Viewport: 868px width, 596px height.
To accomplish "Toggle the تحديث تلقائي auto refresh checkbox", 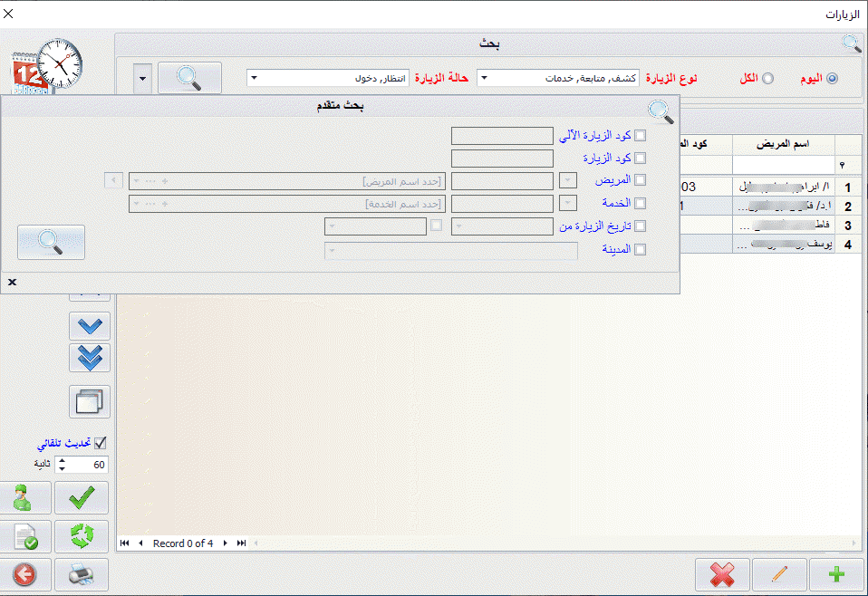I will (101, 443).
